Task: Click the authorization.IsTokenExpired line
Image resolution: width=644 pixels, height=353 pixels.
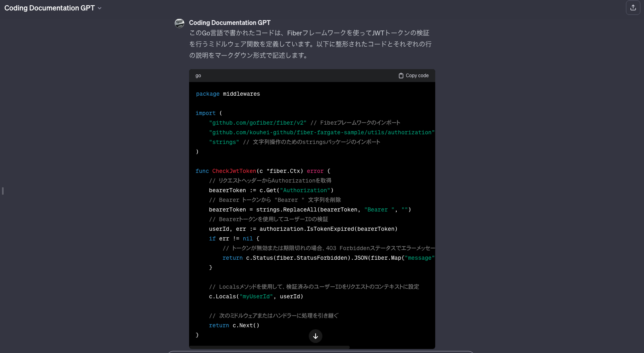Action: (303, 229)
